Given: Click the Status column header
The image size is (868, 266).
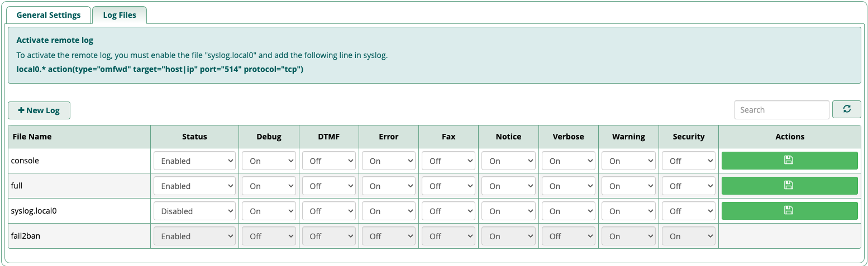Looking at the screenshot, I should coord(194,137).
